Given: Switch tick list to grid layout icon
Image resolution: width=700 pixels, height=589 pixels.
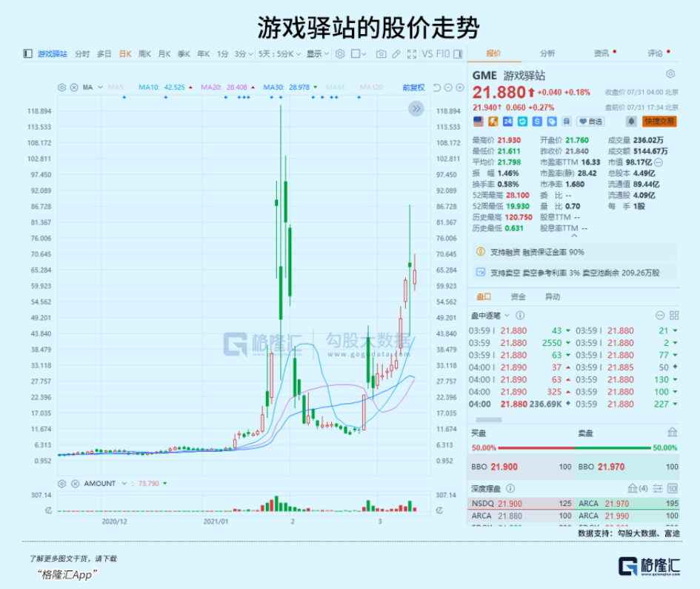Looking at the screenshot, I should point(674,316).
